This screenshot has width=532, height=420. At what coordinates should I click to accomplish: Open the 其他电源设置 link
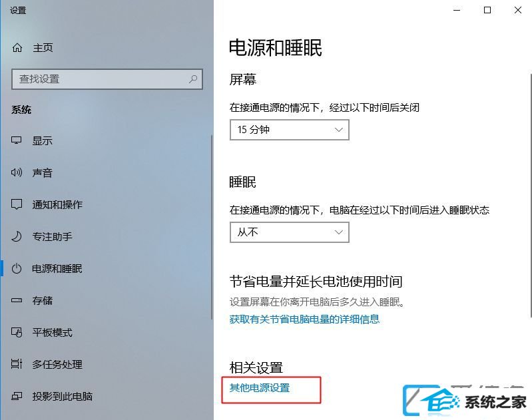260,388
